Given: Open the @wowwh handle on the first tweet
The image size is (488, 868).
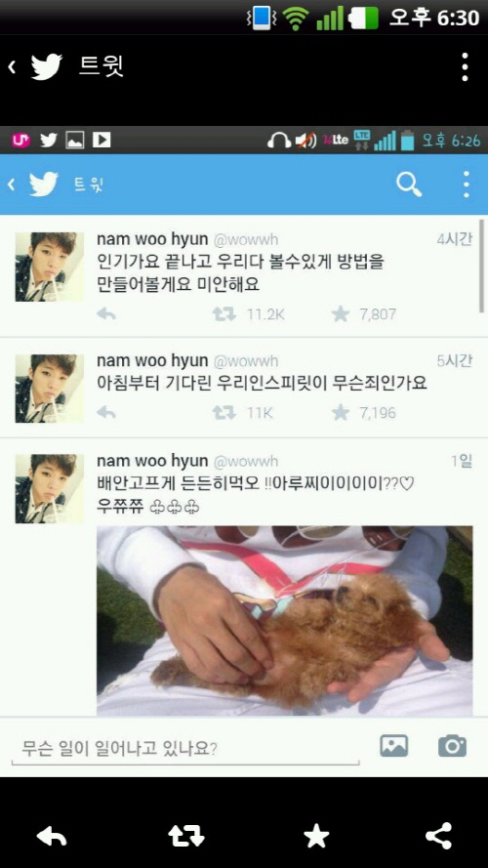Looking at the screenshot, I should (246, 239).
